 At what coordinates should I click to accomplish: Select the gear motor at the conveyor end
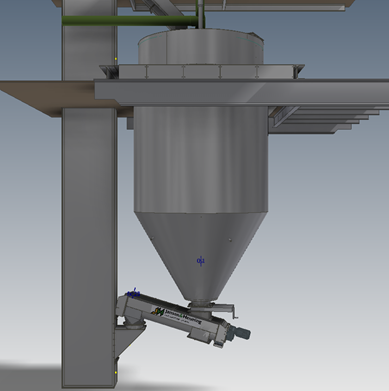click(x=238, y=333)
